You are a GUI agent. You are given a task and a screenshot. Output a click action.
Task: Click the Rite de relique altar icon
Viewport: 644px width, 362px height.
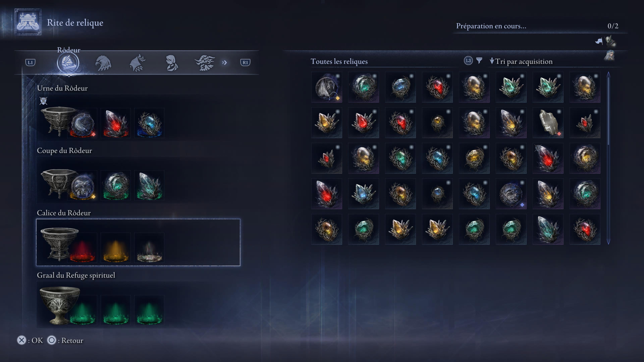pyautogui.click(x=28, y=22)
